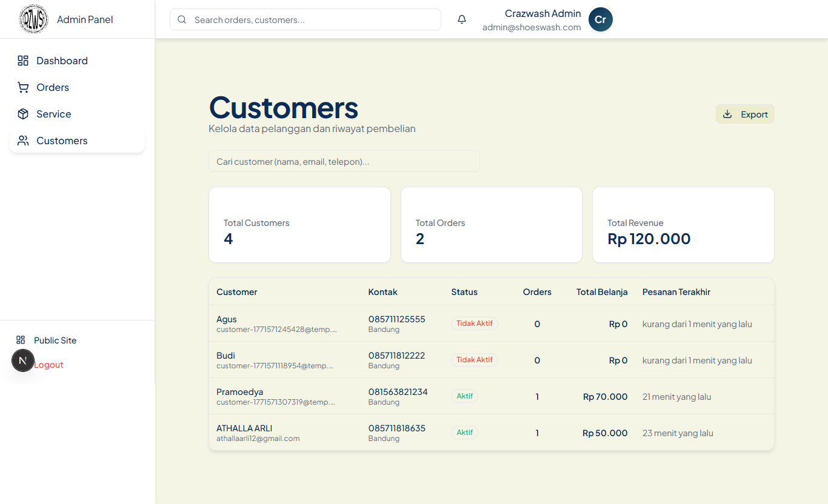Select customer name Agus
Viewport: 828px width, 504px height.
227,319
